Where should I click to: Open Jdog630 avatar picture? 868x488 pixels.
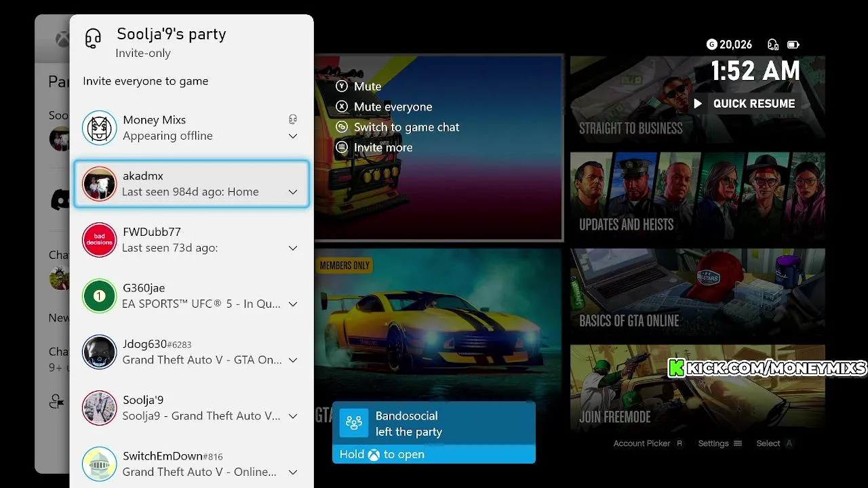click(x=99, y=352)
